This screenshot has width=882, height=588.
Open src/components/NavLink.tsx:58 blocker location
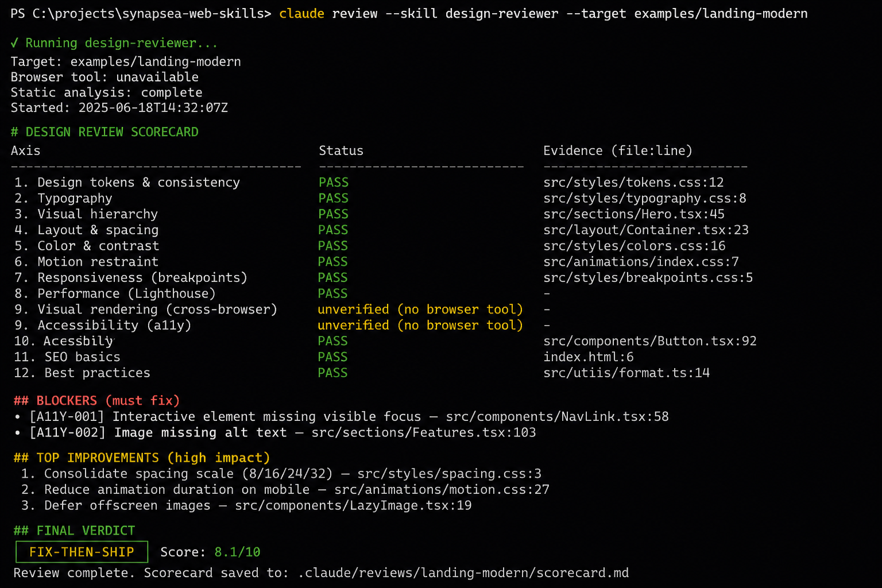pos(557,417)
